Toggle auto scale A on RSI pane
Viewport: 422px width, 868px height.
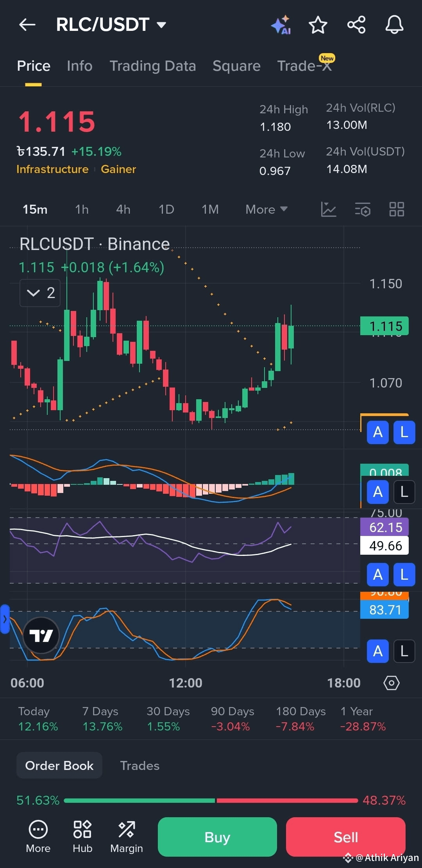click(377, 575)
